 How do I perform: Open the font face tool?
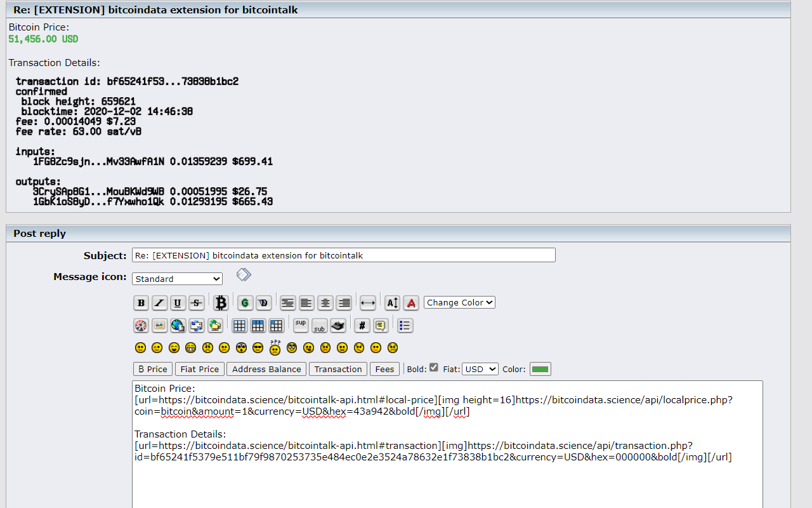click(411, 303)
